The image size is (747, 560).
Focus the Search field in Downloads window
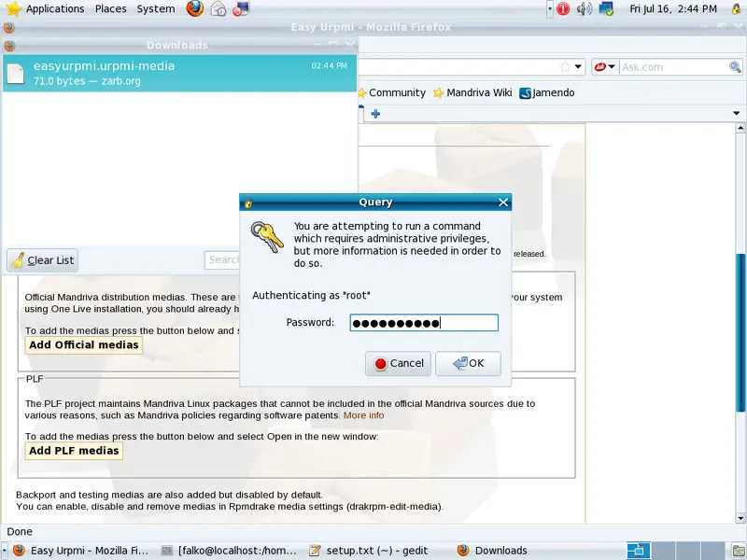pyautogui.click(x=223, y=260)
